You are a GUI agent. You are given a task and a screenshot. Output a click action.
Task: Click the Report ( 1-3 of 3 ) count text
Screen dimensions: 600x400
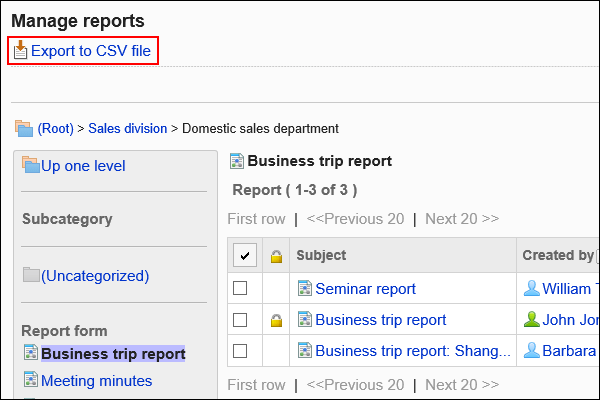295,190
